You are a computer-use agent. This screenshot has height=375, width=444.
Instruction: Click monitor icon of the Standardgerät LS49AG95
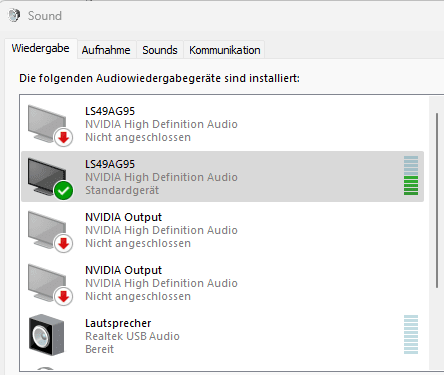pyautogui.click(x=47, y=176)
